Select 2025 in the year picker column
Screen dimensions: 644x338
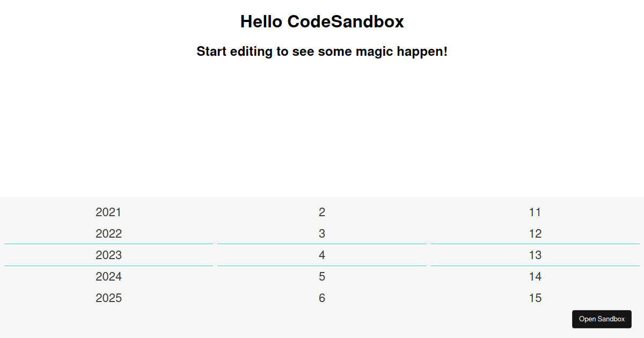108,298
